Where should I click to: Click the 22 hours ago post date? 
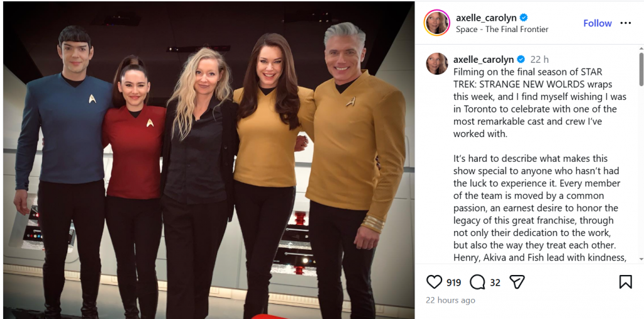450,301
